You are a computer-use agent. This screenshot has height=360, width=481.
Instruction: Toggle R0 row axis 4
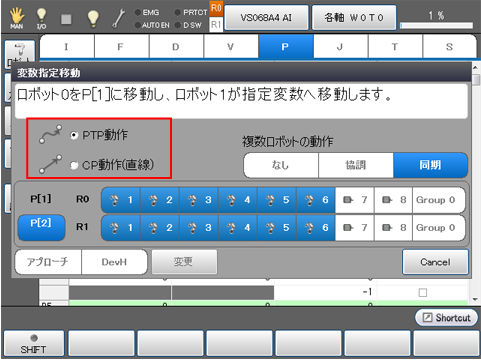[x=238, y=200]
